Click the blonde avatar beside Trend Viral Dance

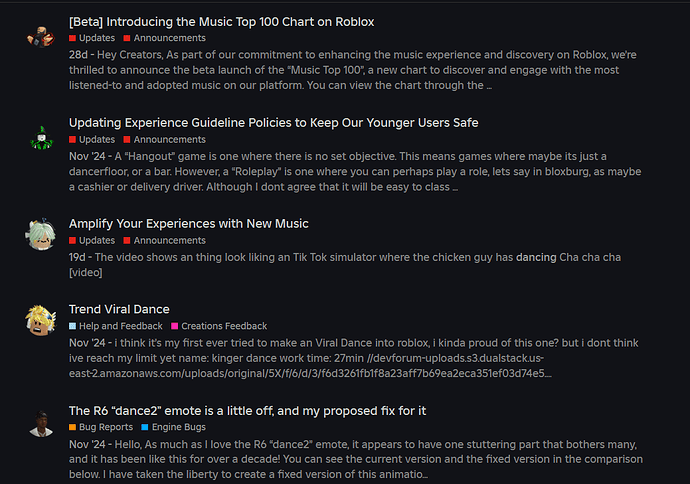click(x=40, y=320)
